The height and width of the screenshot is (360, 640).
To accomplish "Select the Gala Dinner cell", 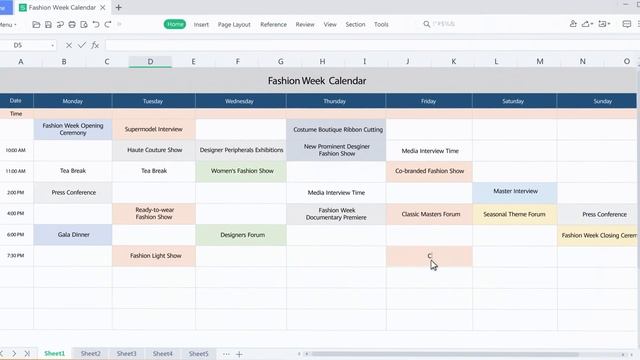I will [x=73, y=235].
